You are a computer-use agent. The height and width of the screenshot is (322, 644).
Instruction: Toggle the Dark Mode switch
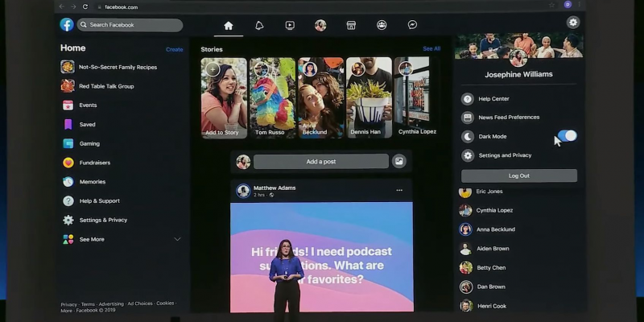click(568, 136)
